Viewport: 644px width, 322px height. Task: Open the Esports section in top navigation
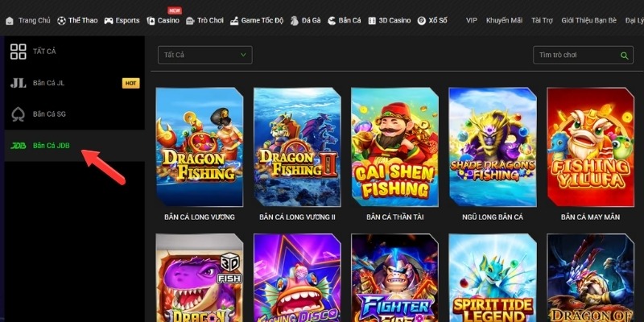[x=122, y=19]
